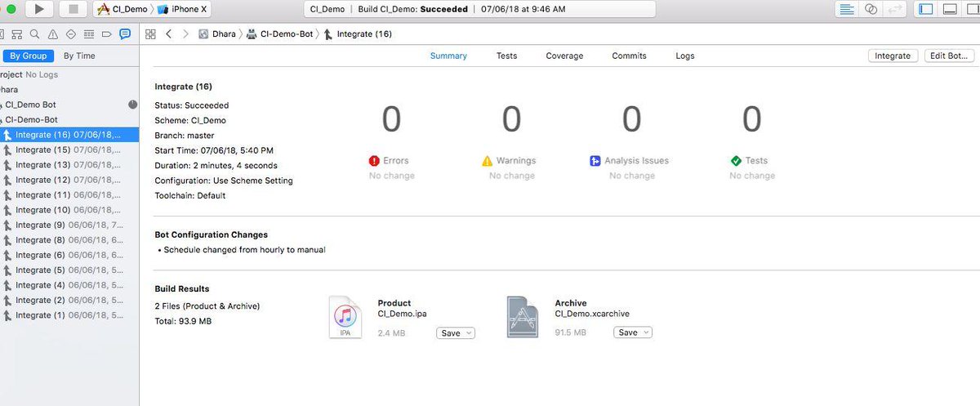The height and width of the screenshot is (406, 980).
Task: Click 'Schedule changed from hourly to manual' text
Action: point(244,250)
